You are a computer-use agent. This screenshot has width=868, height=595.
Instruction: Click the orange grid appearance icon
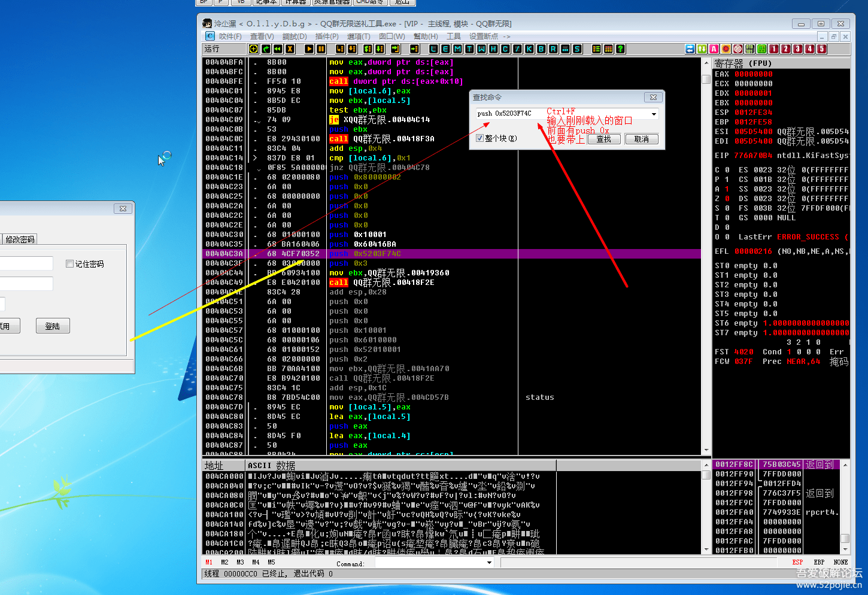(x=608, y=49)
